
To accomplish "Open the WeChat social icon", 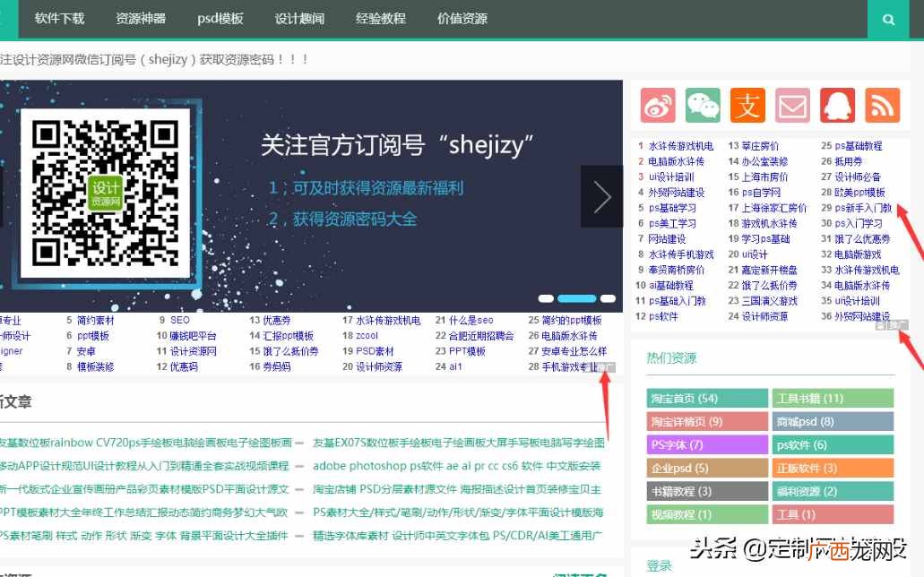I will click(703, 105).
